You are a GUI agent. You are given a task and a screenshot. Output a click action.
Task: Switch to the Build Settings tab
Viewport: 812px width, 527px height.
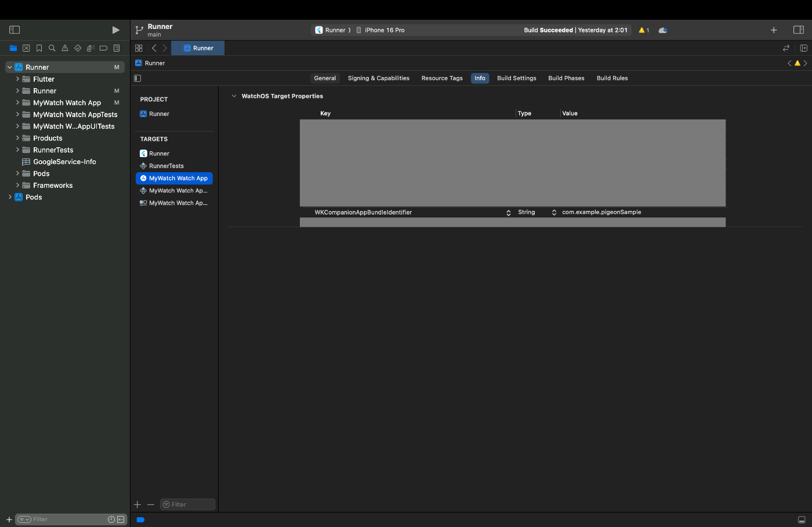click(x=517, y=78)
